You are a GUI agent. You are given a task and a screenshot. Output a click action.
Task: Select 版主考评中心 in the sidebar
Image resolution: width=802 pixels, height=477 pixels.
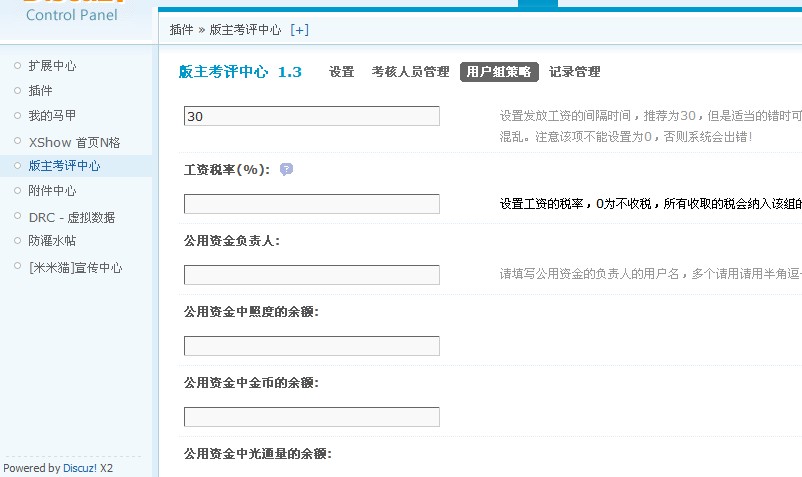64,166
